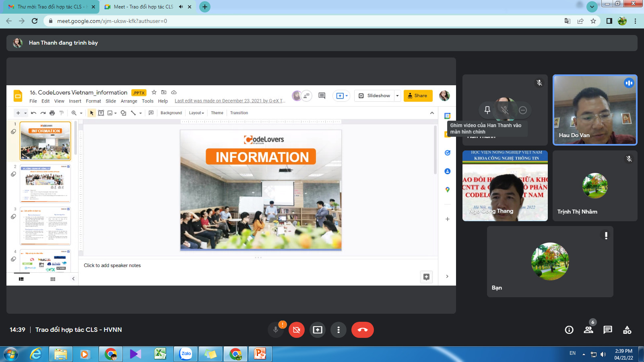Open the Activities icon in Meet
644x362 pixels.
tap(627, 330)
